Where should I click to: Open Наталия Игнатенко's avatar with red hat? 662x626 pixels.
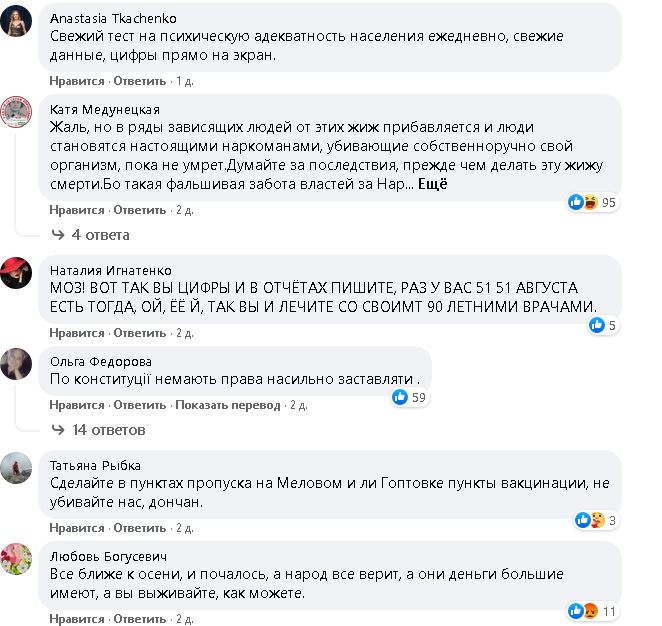point(17,273)
